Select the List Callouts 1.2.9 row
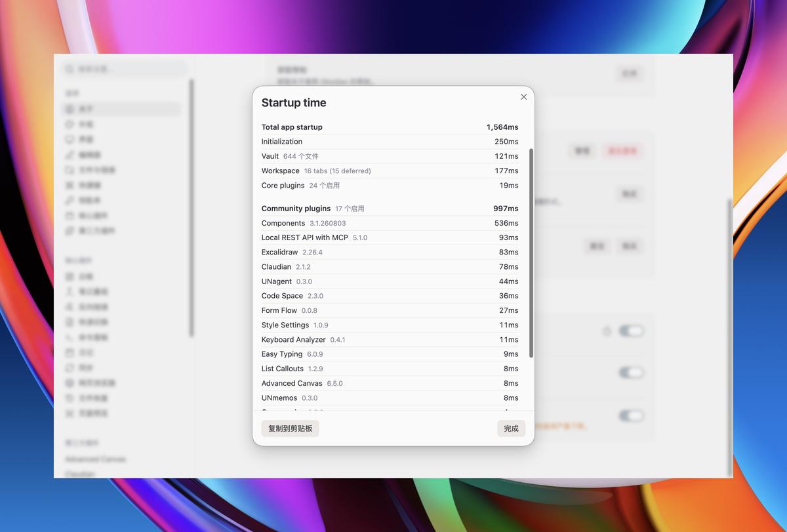 coord(390,369)
